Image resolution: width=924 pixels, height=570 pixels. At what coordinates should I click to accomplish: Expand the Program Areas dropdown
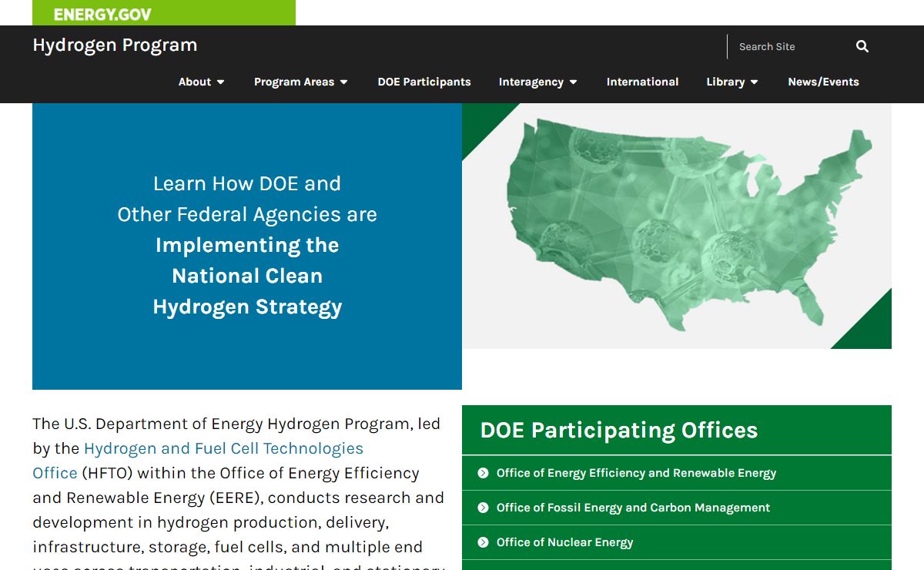pos(300,82)
